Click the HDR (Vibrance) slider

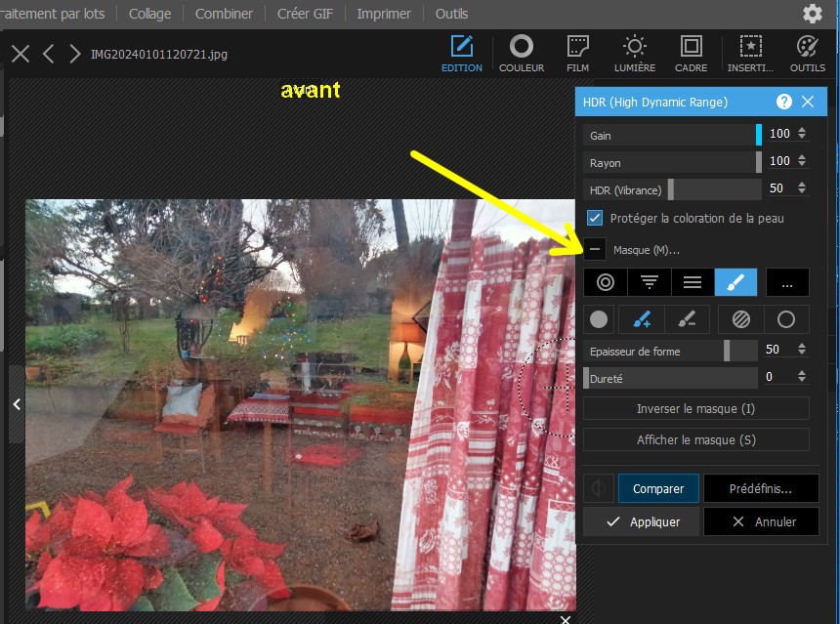point(673,189)
